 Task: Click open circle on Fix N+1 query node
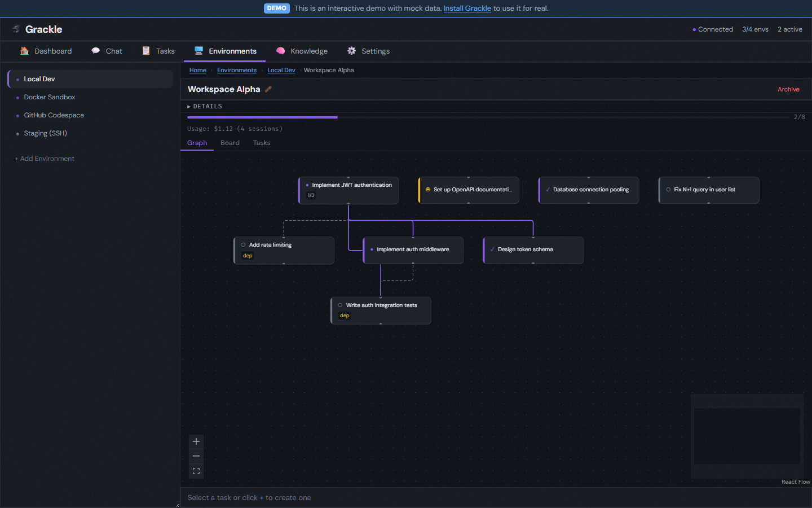click(x=668, y=190)
